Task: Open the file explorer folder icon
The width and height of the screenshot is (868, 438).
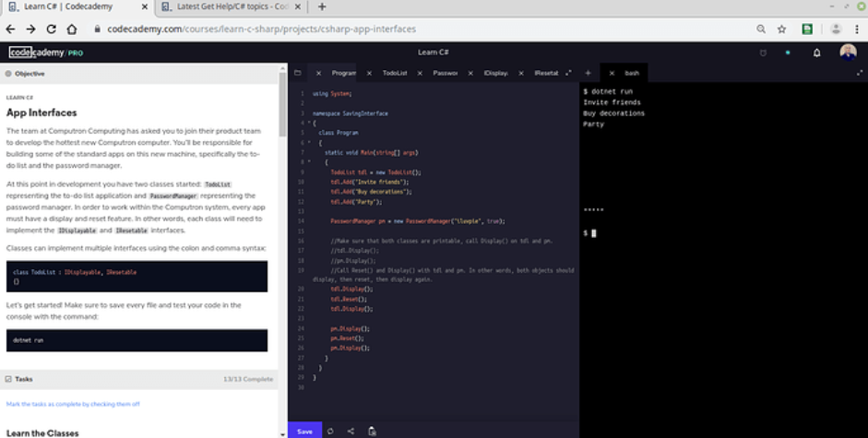Action: (298, 73)
